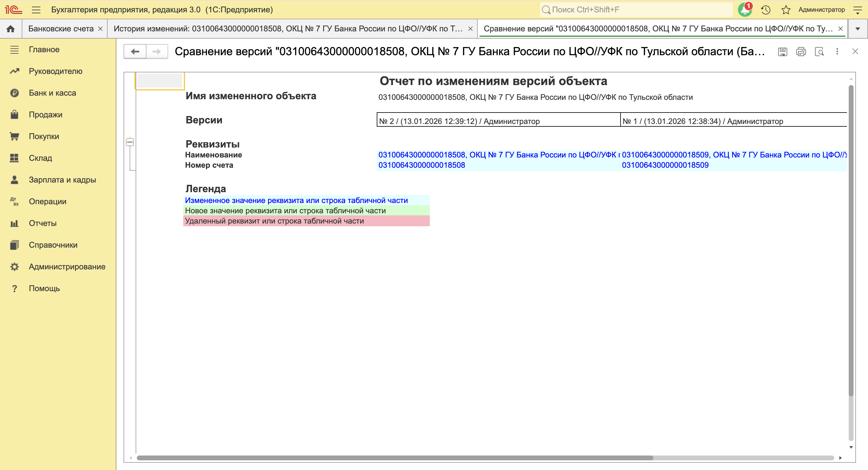This screenshot has width=868, height=470.
Task: Close the История изменений tab
Action: click(x=470, y=29)
